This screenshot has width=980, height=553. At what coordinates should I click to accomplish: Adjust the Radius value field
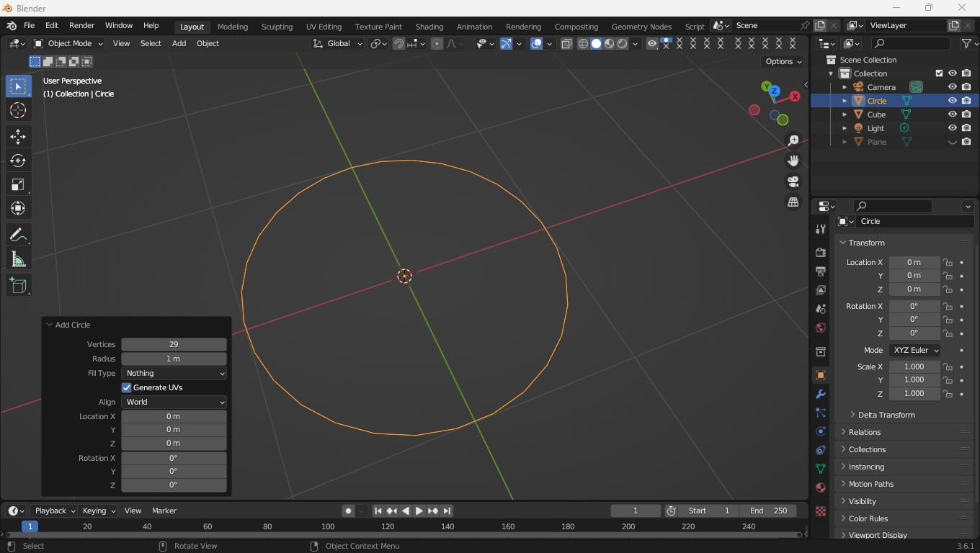tap(174, 359)
